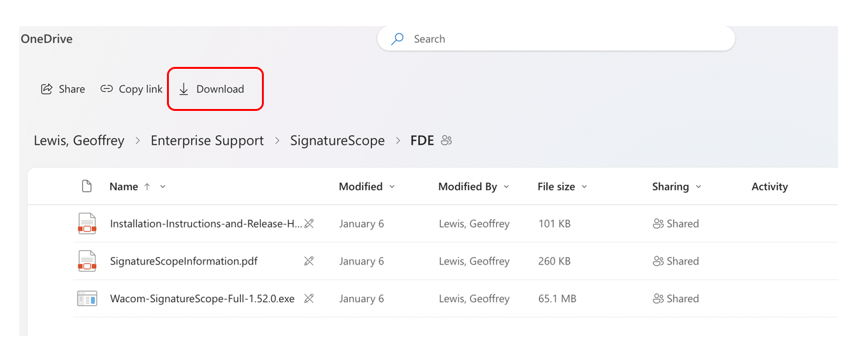The width and height of the screenshot is (868, 348).
Task: Click the pin icon next to SignatureScopeInformation.pdf
Action: 309,261
